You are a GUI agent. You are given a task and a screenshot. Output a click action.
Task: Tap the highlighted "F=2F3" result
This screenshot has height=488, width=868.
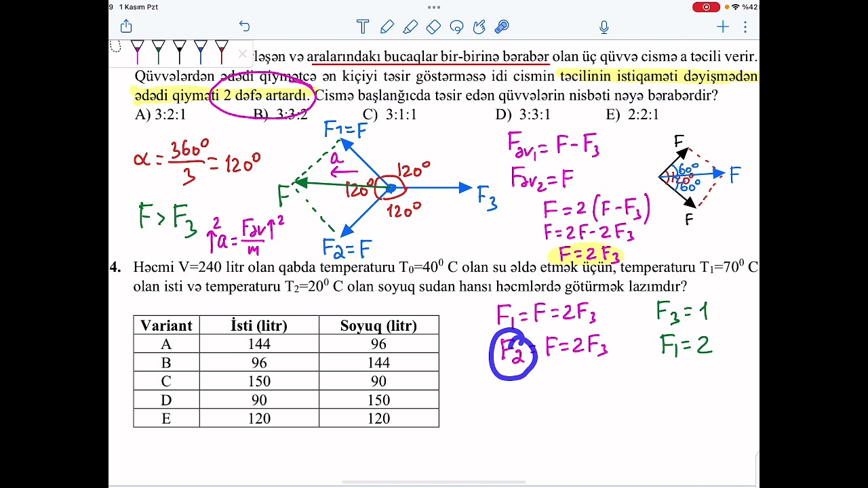(x=589, y=255)
